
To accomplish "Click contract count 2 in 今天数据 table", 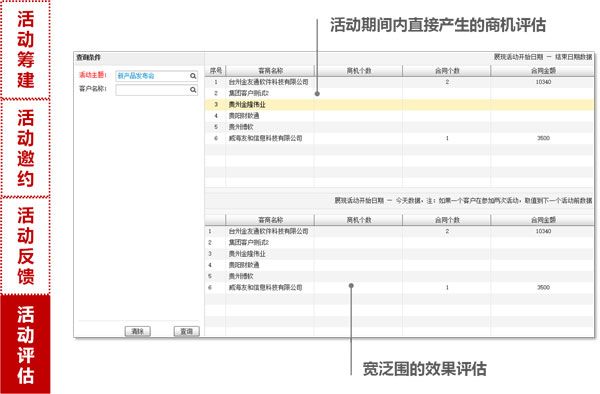I will 447,231.
